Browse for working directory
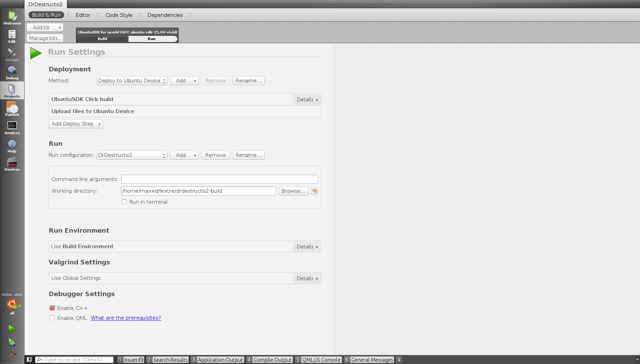The image size is (640, 364). click(x=293, y=191)
